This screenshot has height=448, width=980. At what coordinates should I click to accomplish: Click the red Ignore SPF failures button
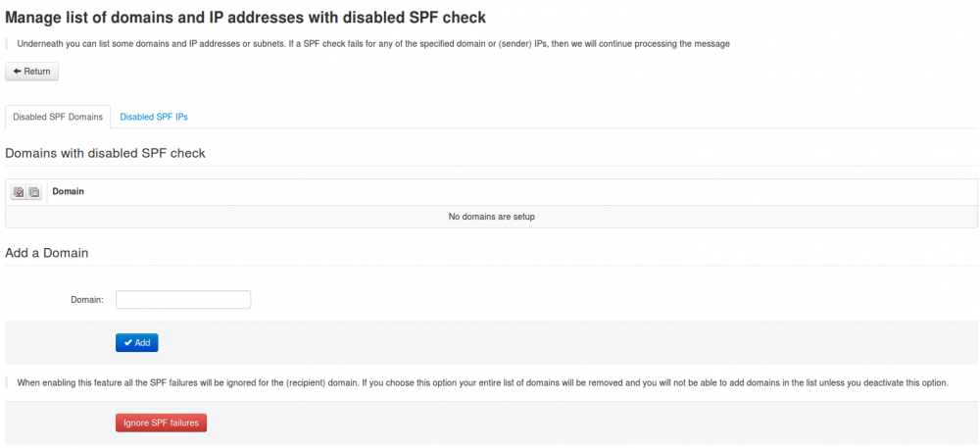161,423
